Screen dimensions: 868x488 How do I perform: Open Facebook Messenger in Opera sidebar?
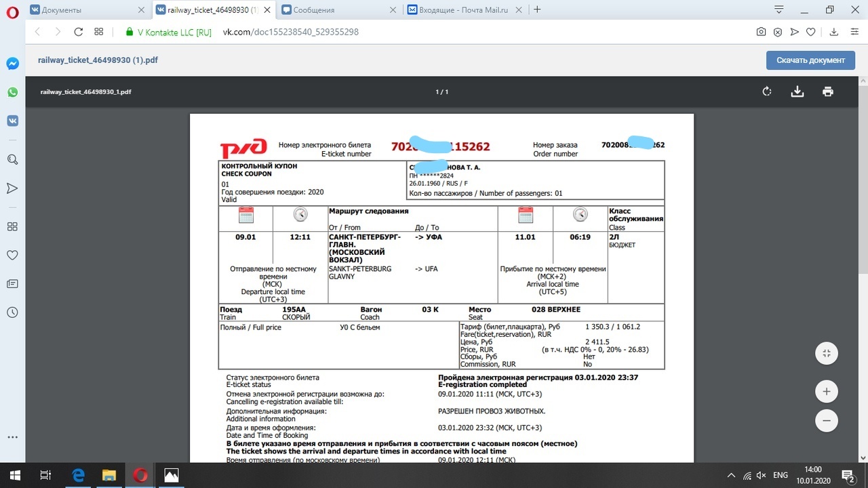click(x=12, y=63)
